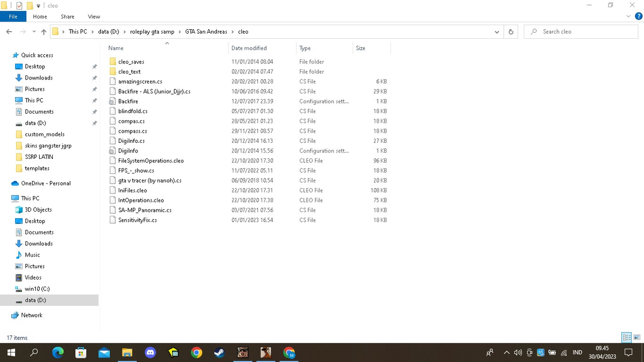Open the amazingscreen.cs file icon
Viewport: 644px width, 362px height.
(x=113, y=81)
